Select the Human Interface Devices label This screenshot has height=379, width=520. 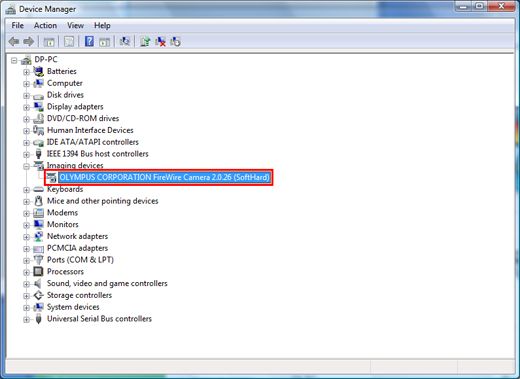[x=90, y=130]
